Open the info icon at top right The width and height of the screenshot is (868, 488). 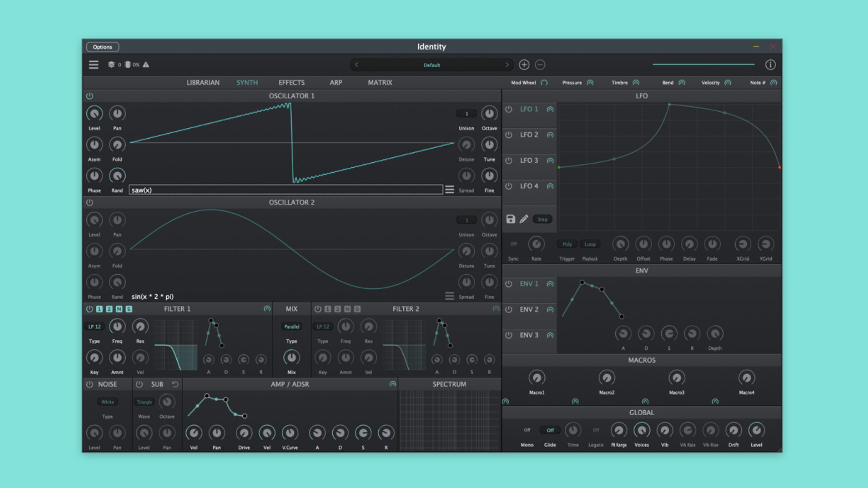click(x=770, y=65)
